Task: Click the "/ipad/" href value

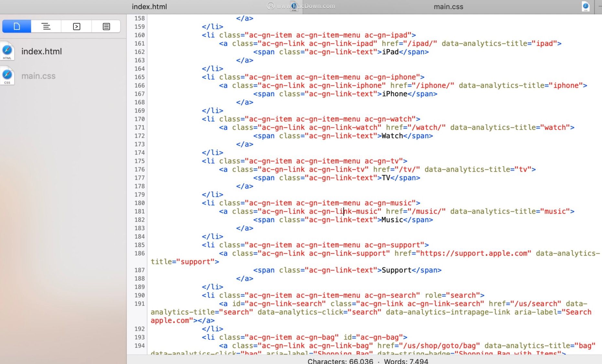Action: pos(420,44)
